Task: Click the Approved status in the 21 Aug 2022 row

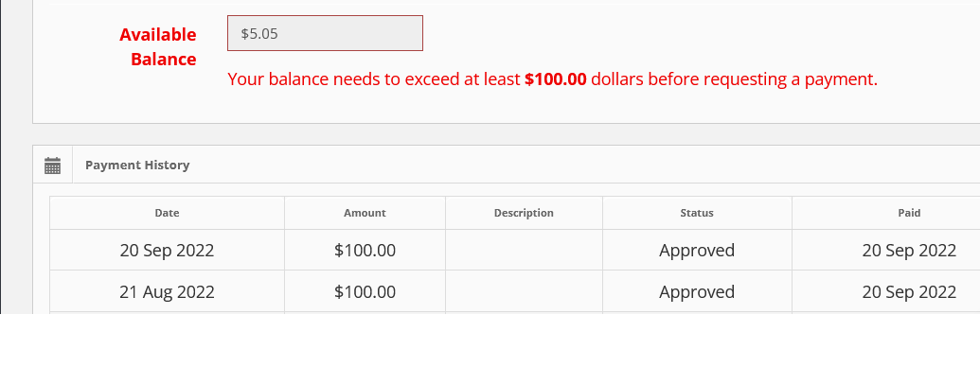Action: click(697, 291)
